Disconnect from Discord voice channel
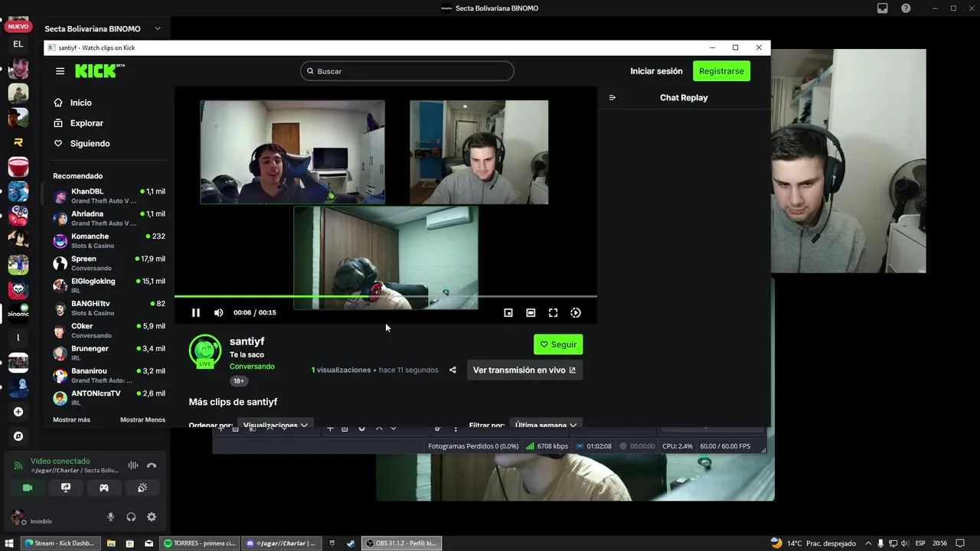The image size is (980, 551). tap(152, 465)
